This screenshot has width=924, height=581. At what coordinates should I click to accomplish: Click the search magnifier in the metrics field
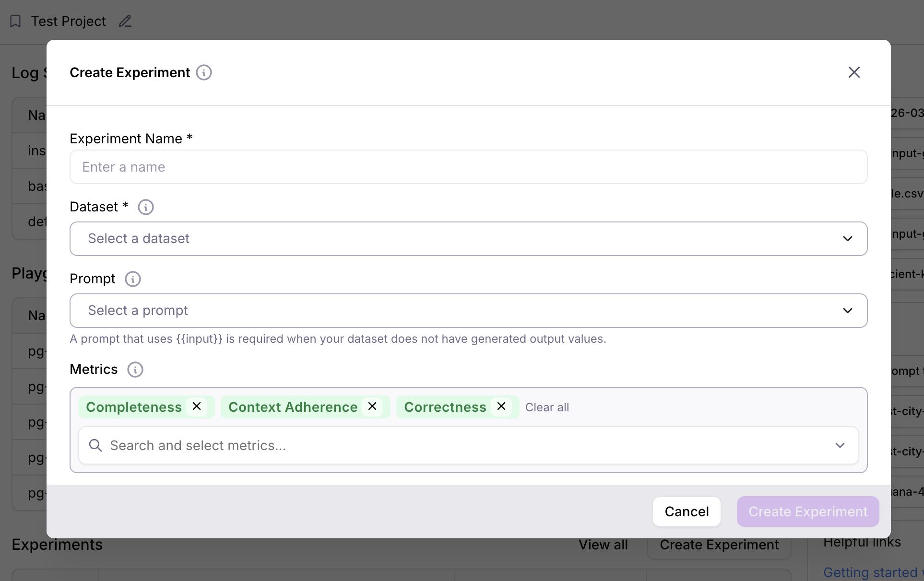[x=95, y=445]
